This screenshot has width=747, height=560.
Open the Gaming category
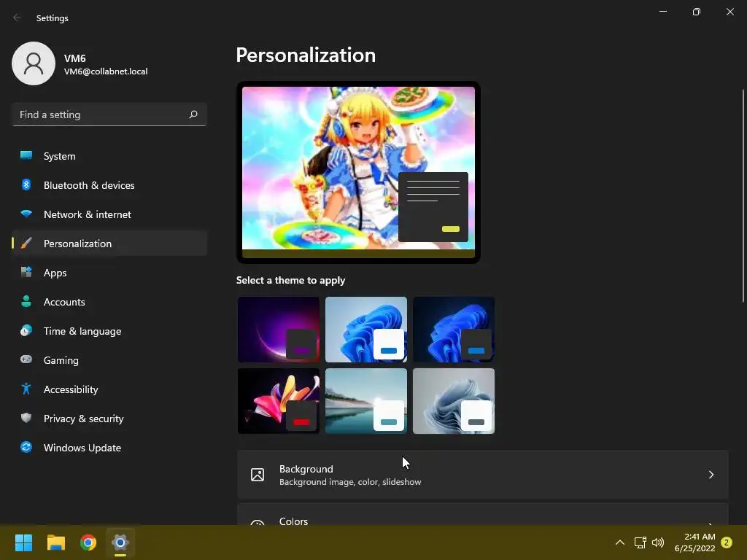click(109, 359)
